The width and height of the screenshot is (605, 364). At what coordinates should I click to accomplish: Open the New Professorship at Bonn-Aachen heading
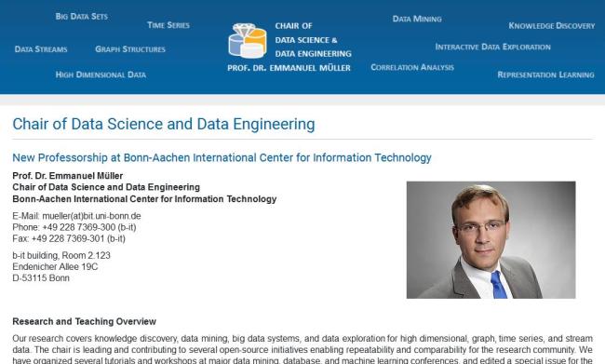(222, 157)
